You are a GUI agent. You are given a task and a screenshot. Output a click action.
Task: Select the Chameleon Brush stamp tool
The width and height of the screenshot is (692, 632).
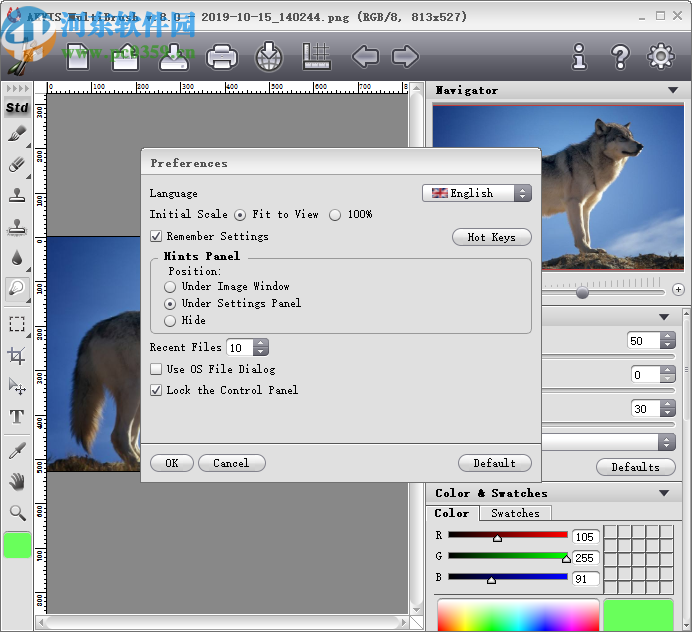click(x=17, y=227)
